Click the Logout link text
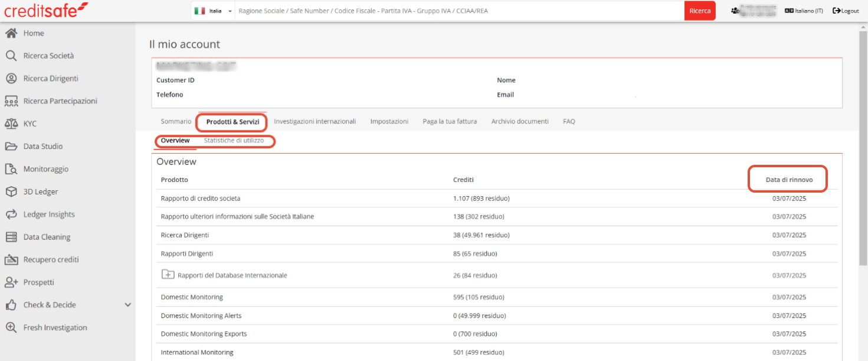The image size is (868, 361). [x=850, y=11]
